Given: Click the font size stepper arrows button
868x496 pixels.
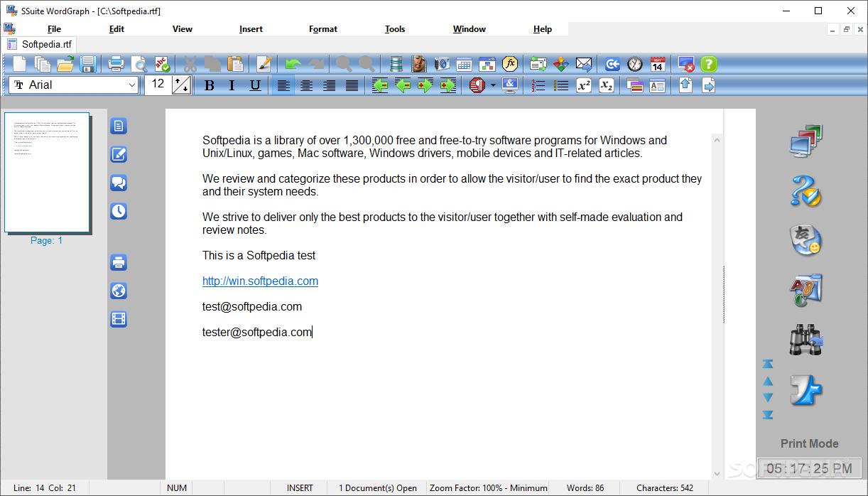Looking at the screenshot, I should point(182,85).
